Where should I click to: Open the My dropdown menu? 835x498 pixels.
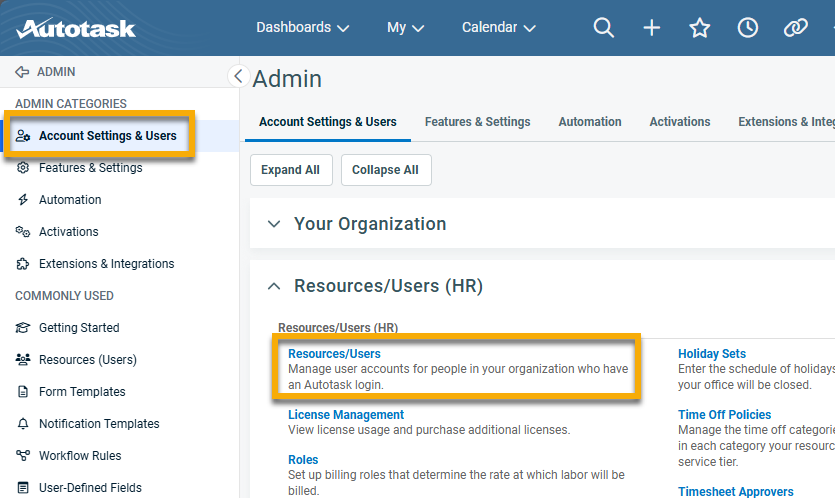405,27
